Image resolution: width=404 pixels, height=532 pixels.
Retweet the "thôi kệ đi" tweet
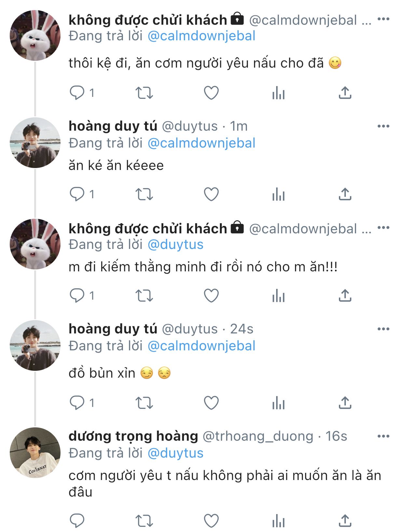tap(144, 93)
